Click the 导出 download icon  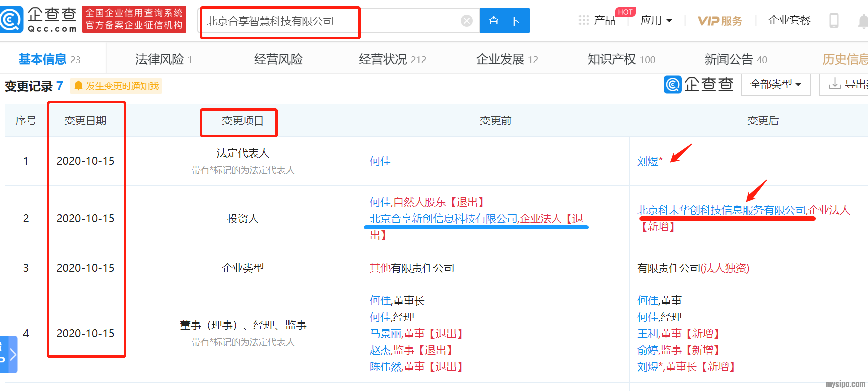835,84
